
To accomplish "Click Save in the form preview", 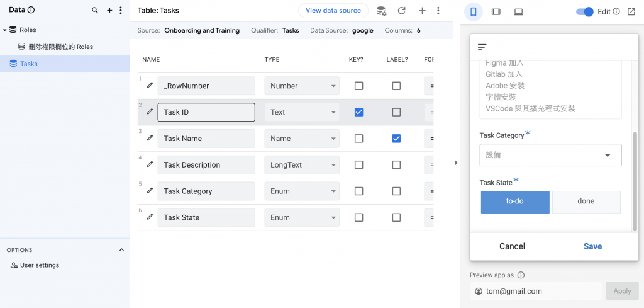I will click(x=592, y=246).
